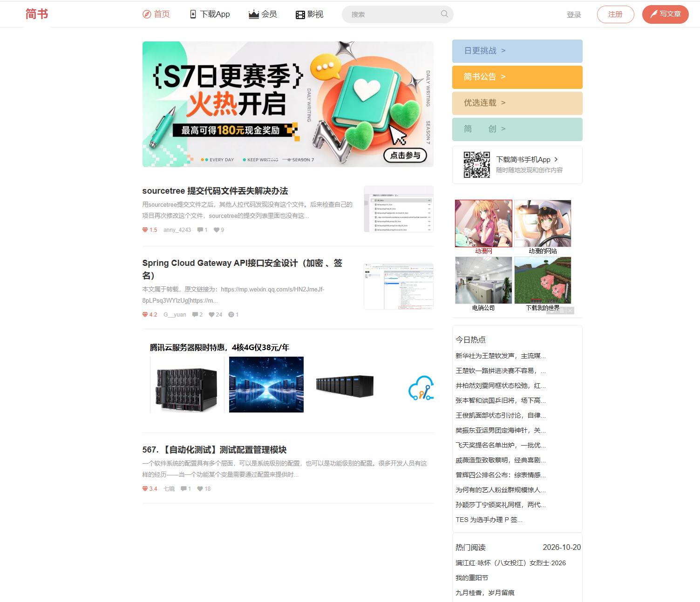Open the 简创 sidebar button
The height and width of the screenshot is (602, 700).
[x=517, y=129]
